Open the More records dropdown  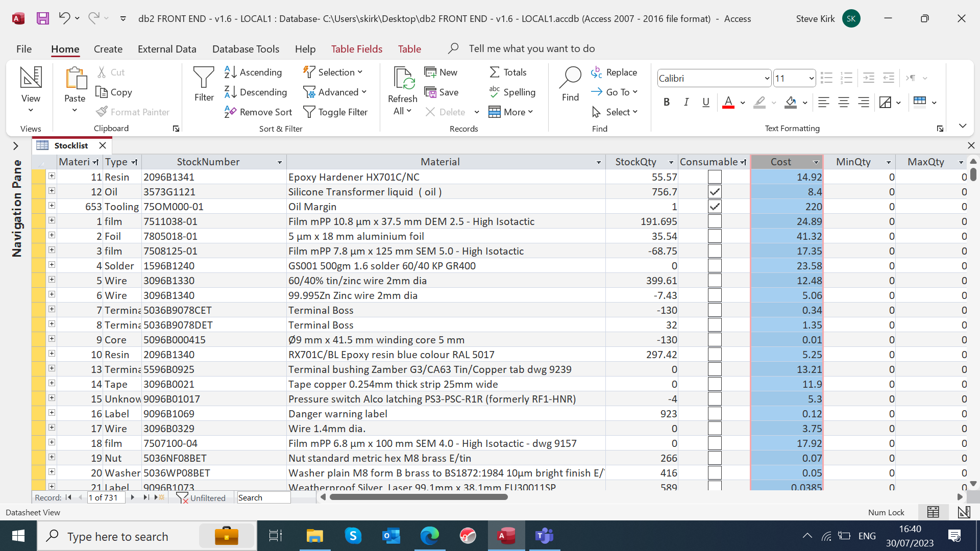click(511, 112)
